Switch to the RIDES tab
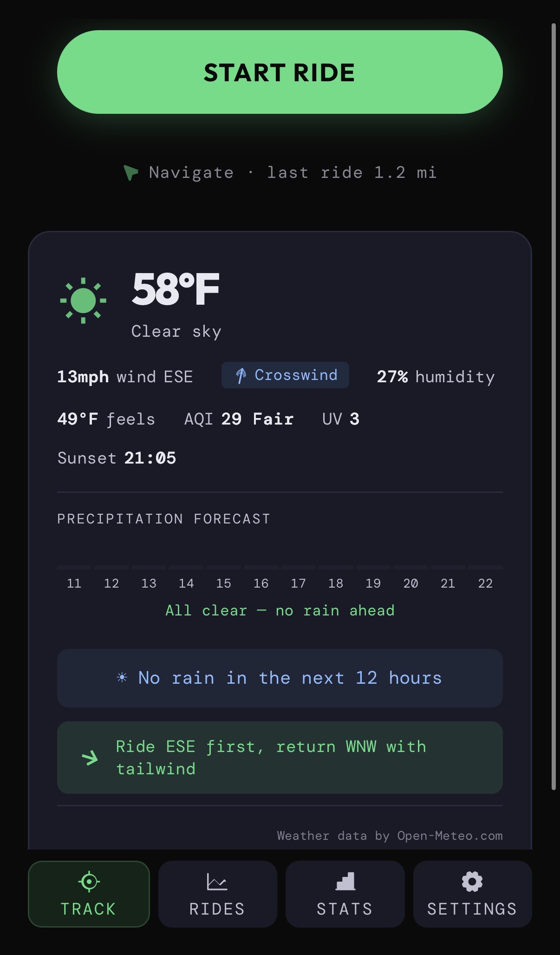 [217, 894]
